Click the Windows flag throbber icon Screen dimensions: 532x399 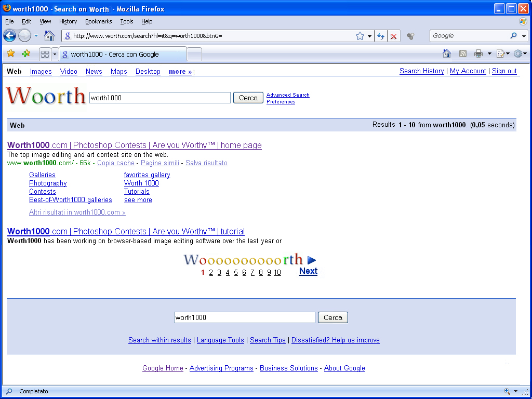pyautogui.click(x=523, y=21)
